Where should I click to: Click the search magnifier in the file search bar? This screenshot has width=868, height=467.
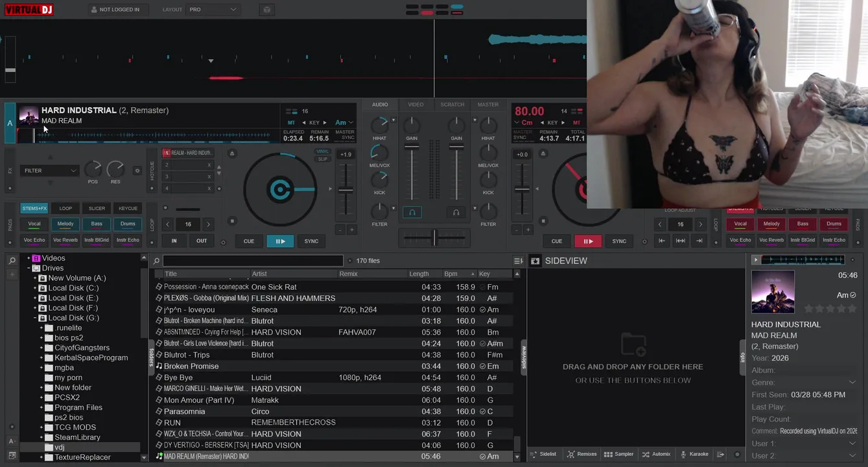click(x=156, y=261)
